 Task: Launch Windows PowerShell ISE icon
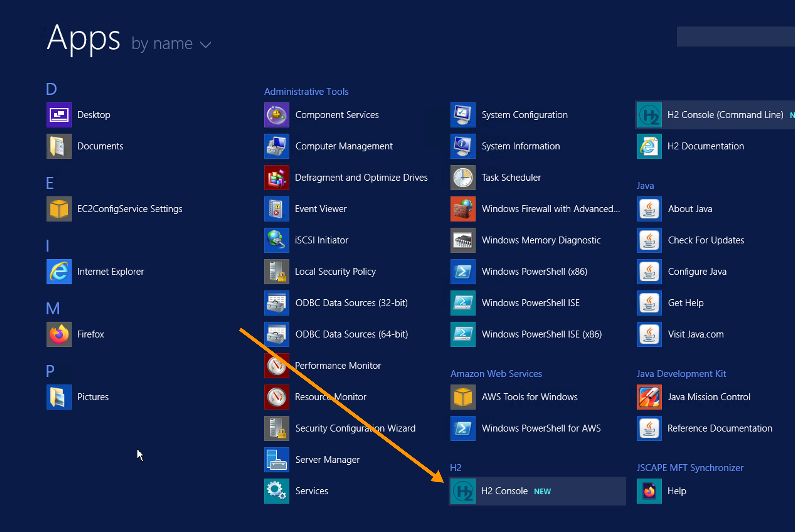463,303
